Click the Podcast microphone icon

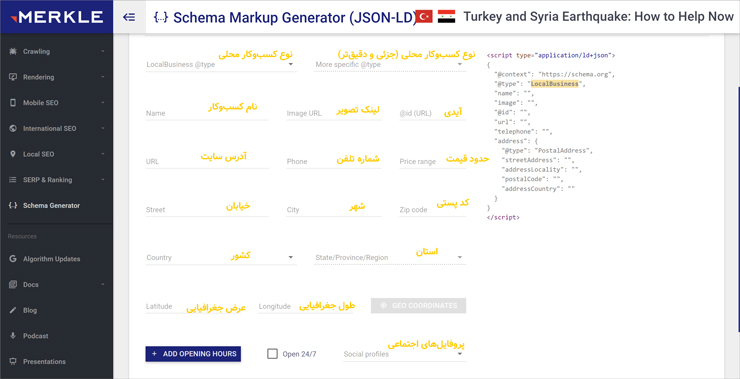click(13, 336)
